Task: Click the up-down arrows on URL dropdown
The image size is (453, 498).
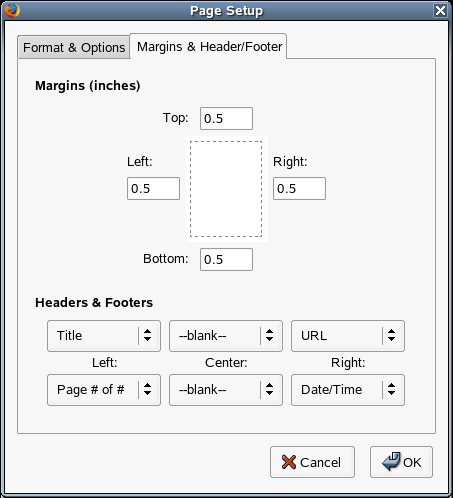Action: [391, 335]
